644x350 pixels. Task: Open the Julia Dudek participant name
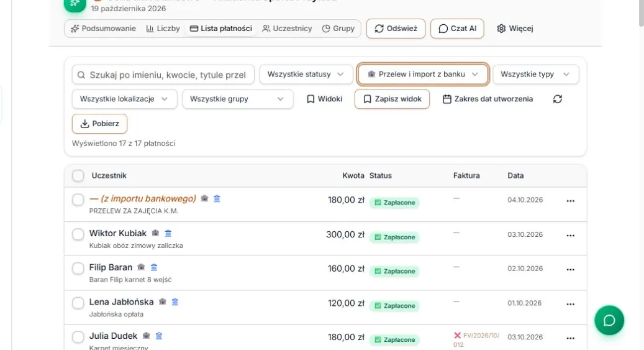tap(113, 336)
